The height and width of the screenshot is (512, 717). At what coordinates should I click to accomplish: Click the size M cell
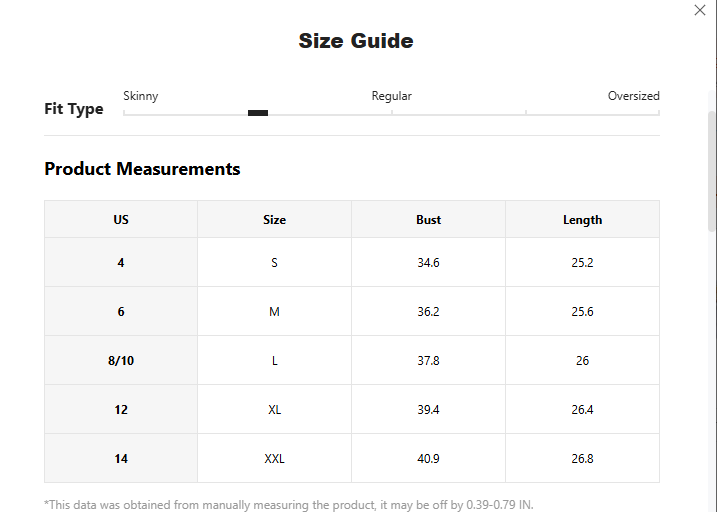(x=274, y=312)
